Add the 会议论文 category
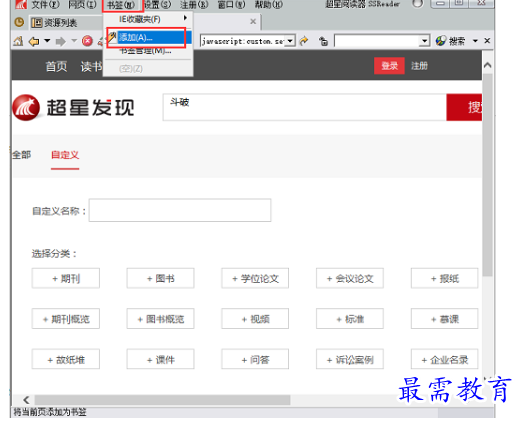Image resolution: width=520 pixels, height=421 pixels. pyautogui.click(x=350, y=278)
